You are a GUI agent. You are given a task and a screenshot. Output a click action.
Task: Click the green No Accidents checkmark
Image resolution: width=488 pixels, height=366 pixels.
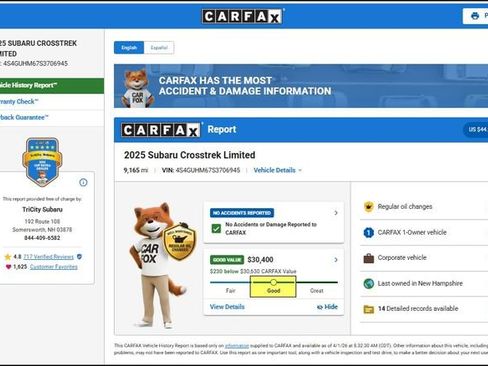coord(216,229)
